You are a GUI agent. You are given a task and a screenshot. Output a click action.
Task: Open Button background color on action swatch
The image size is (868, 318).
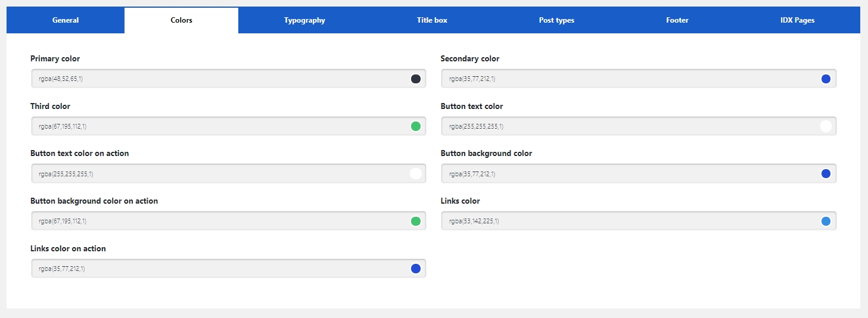(416, 222)
